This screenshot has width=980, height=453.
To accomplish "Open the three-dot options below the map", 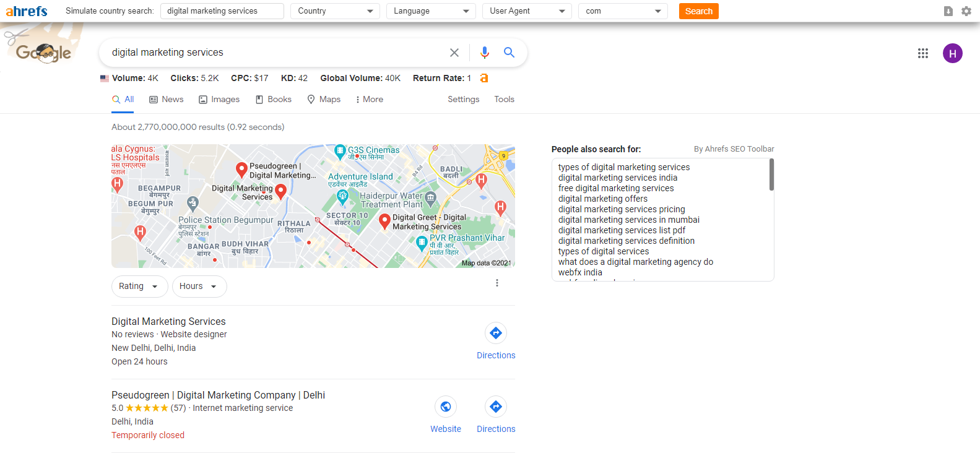I will coord(497,283).
